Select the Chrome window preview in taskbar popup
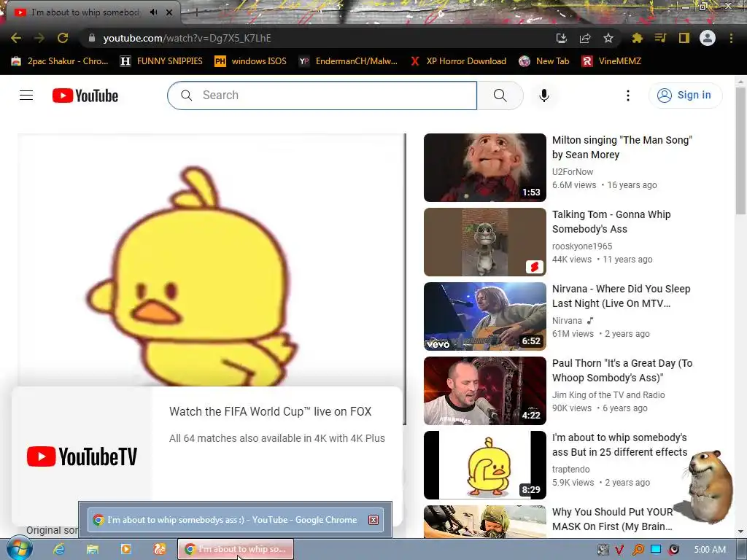The height and width of the screenshot is (560, 747). tap(236, 519)
